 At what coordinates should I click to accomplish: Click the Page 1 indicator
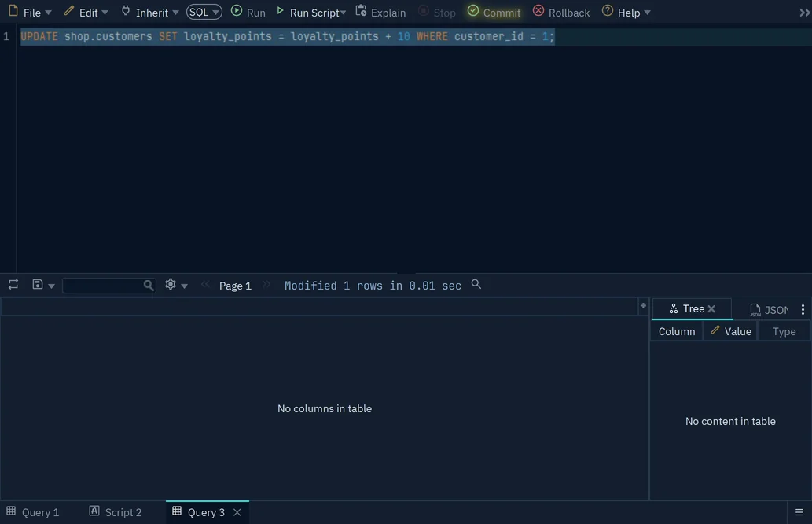235,286
